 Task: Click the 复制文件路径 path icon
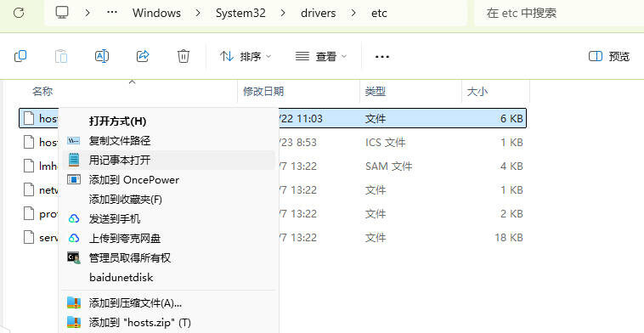click(x=74, y=141)
